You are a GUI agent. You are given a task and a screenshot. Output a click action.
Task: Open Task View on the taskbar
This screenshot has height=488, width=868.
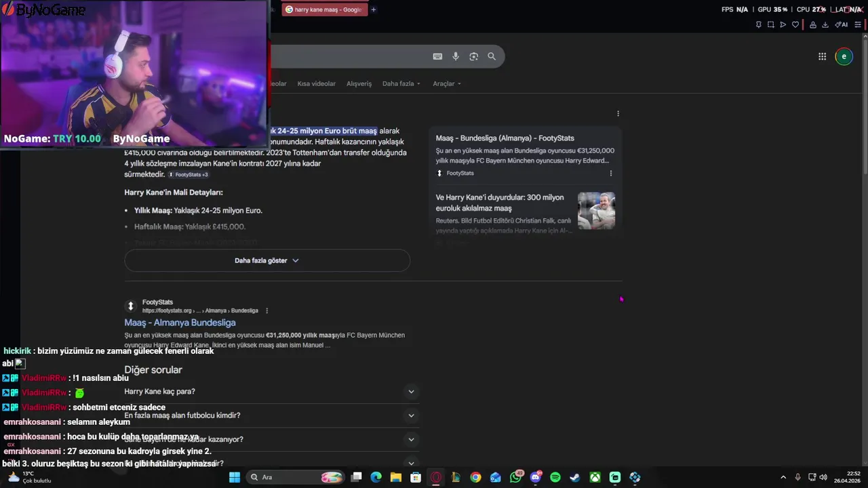coord(356,477)
